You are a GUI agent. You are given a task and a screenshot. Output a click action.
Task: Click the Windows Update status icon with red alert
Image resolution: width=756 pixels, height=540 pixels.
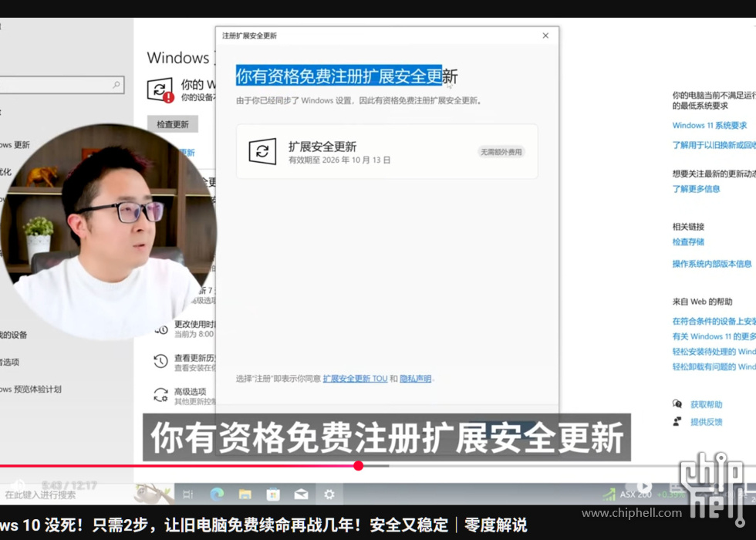[x=161, y=89]
